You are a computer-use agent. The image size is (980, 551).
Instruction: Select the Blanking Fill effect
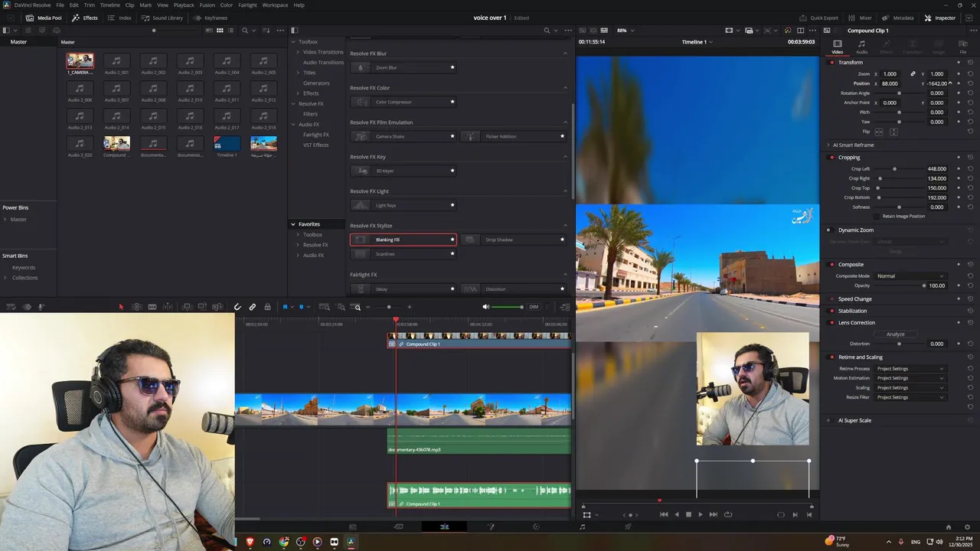(x=403, y=240)
